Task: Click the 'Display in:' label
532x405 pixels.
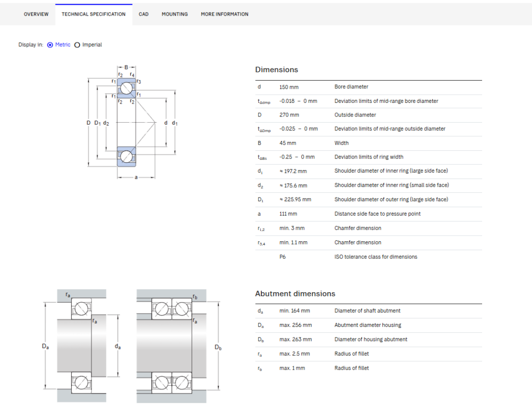Action: pos(31,45)
